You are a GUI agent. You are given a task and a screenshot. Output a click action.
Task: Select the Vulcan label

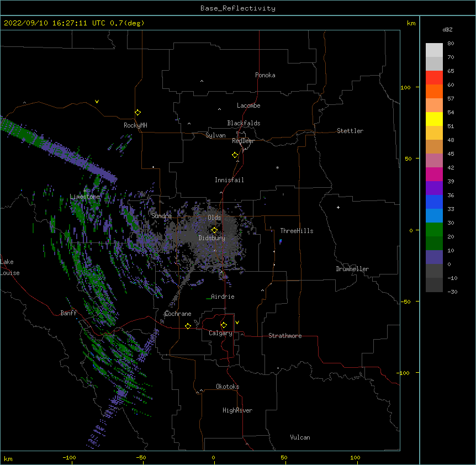pyautogui.click(x=300, y=437)
